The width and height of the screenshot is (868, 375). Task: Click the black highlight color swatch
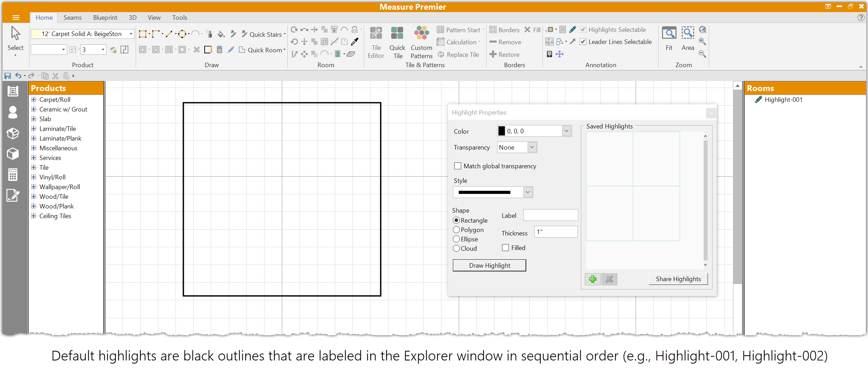tap(502, 131)
